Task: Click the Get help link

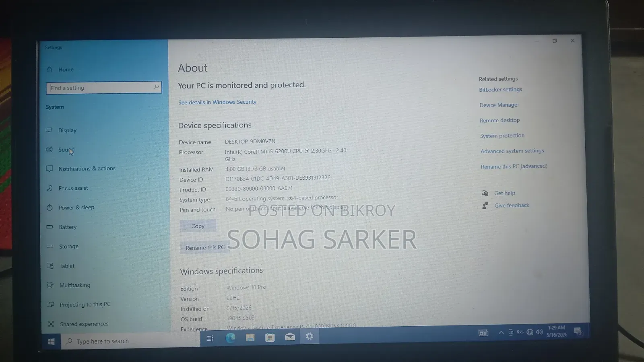Action: pos(505,193)
